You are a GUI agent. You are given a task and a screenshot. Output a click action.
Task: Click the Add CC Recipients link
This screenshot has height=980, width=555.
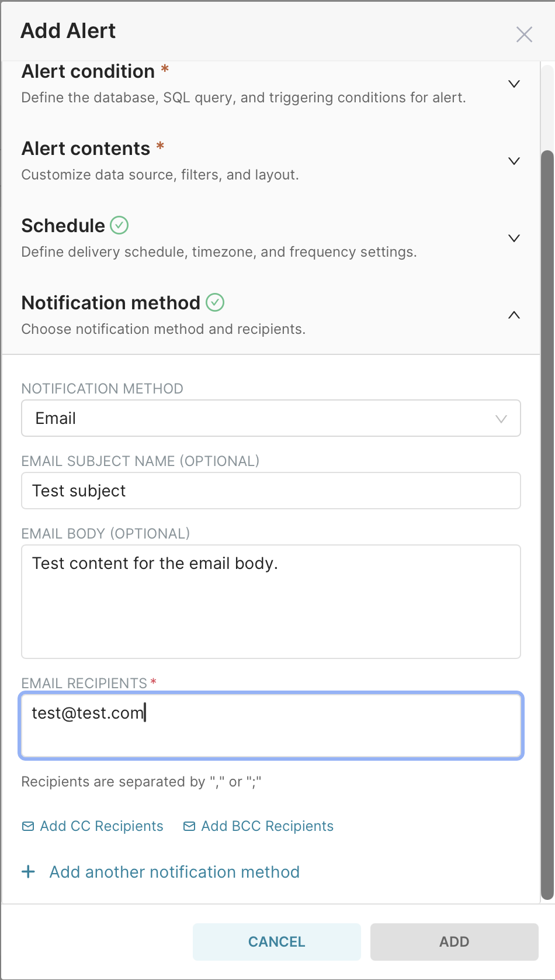click(x=102, y=826)
